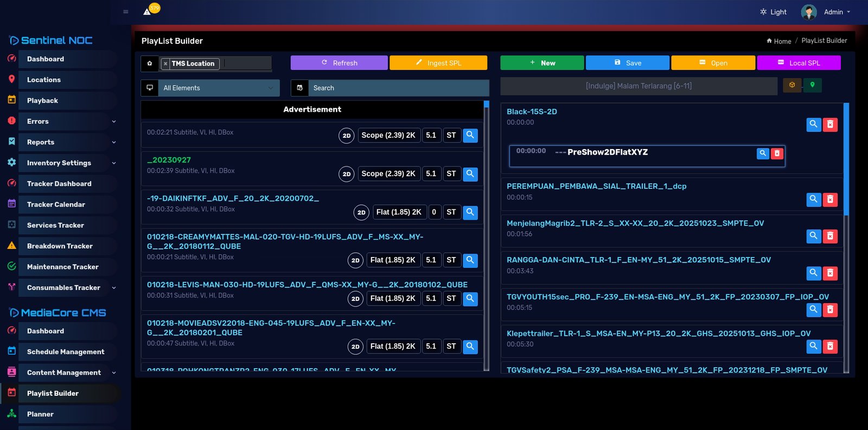Click the Refresh button
This screenshot has width=868, height=430.
tap(339, 63)
